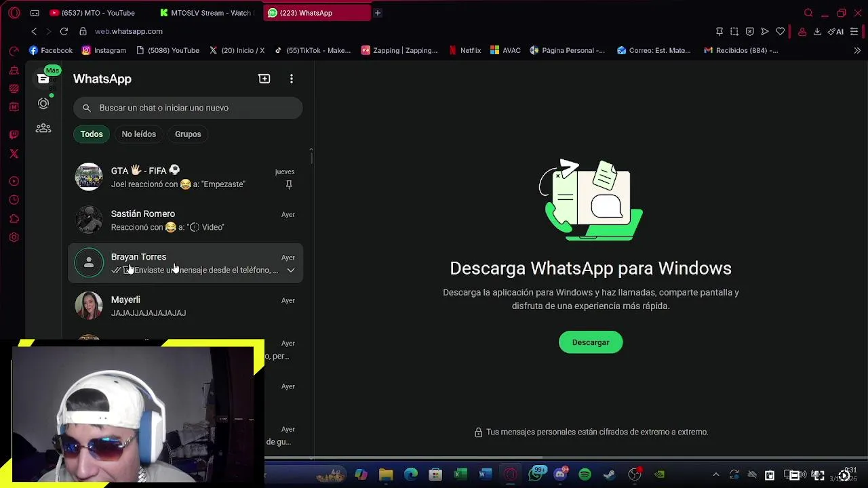The image size is (868, 488).
Task: Bookmark page with the heart icon
Action: click(781, 31)
